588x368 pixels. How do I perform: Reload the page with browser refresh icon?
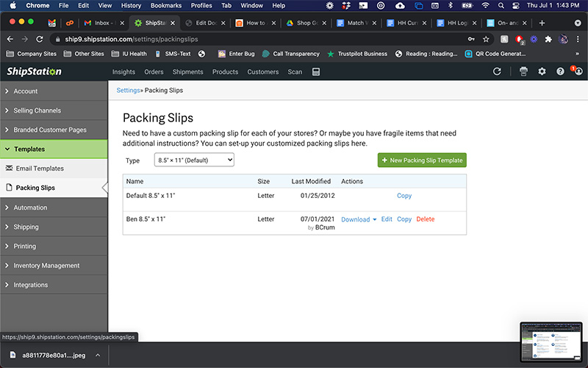[40, 39]
